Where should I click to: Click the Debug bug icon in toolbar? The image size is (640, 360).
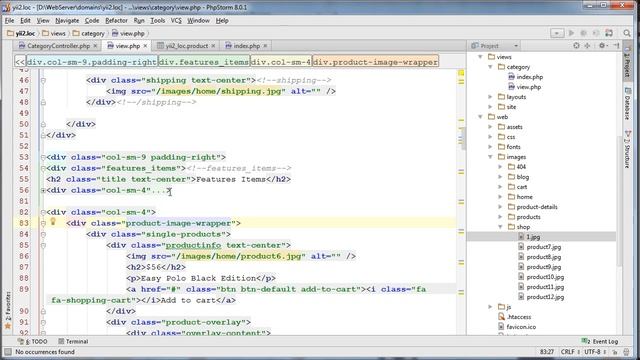click(584, 33)
